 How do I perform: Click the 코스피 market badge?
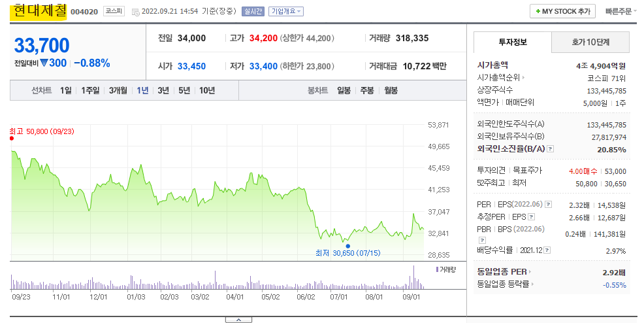pos(114,12)
